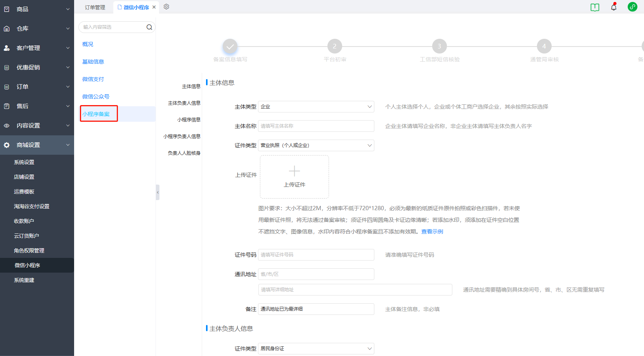Click the tab settings gear icon

[x=166, y=7]
